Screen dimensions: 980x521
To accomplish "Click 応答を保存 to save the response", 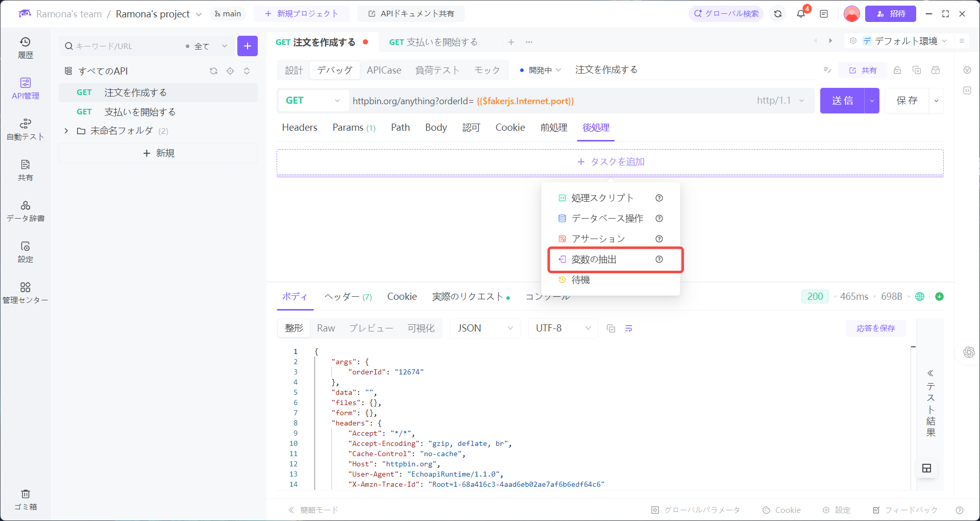I will coord(875,328).
